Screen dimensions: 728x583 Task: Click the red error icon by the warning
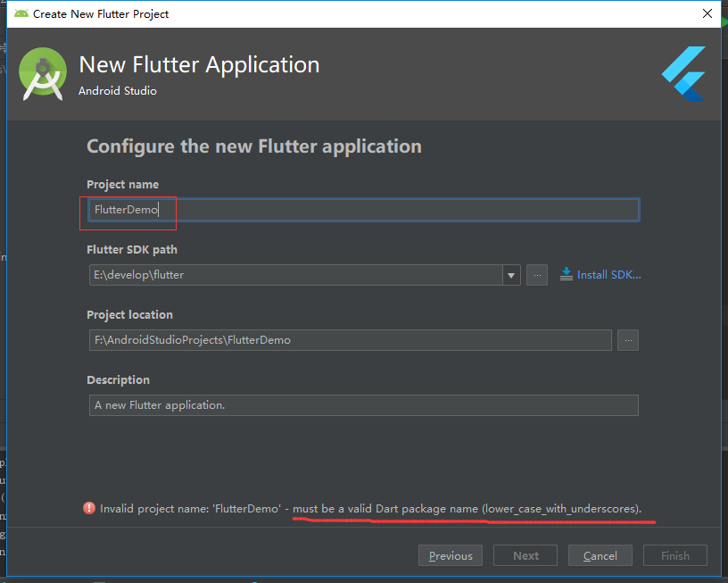click(x=89, y=508)
